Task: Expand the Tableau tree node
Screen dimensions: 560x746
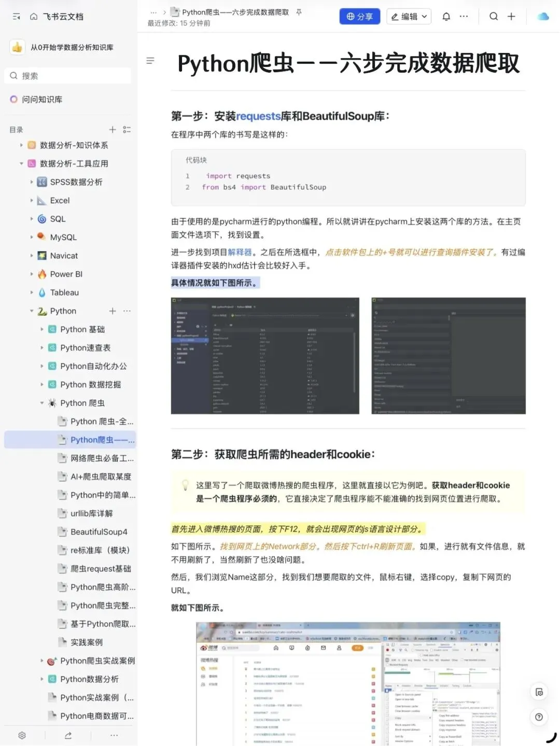Action: point(32,292)
